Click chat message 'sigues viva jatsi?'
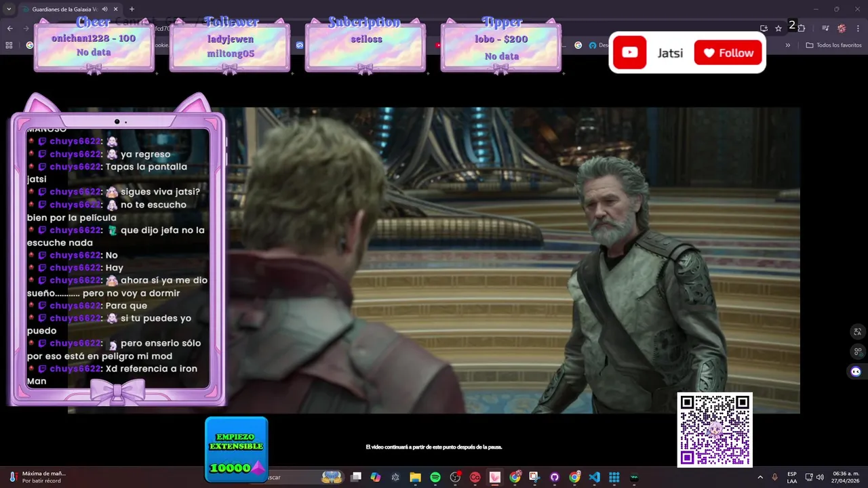This screenshot has width=868, height=488. (161, 192)
